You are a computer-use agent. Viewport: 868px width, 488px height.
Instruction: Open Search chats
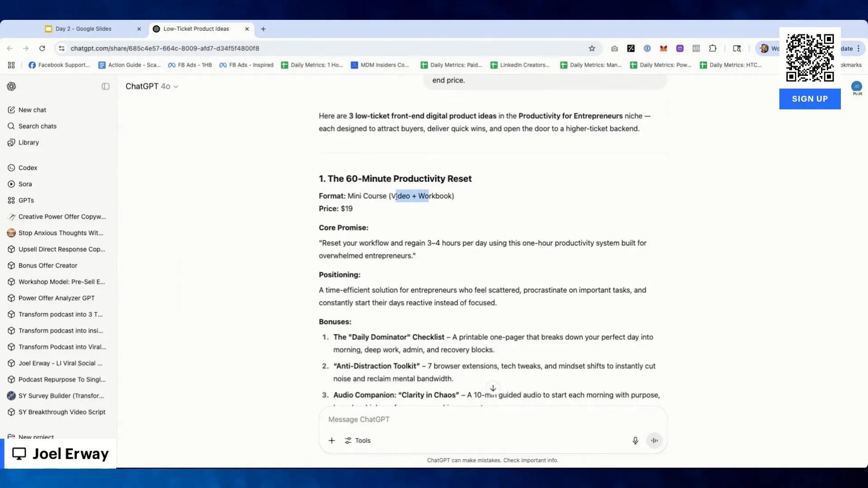coord(38,126)
